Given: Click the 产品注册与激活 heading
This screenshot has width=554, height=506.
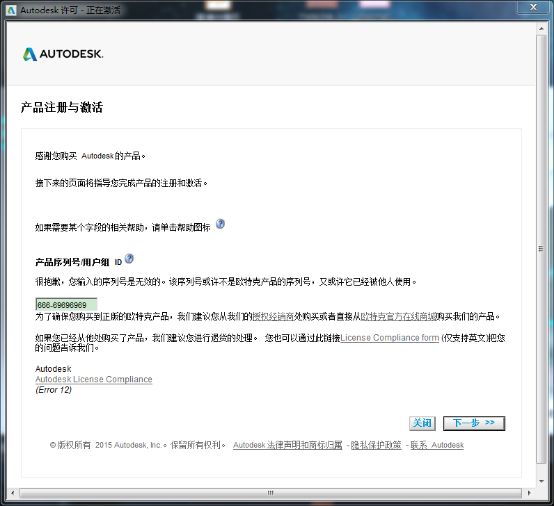Looking at the screenshot, I should coord(62,107).
